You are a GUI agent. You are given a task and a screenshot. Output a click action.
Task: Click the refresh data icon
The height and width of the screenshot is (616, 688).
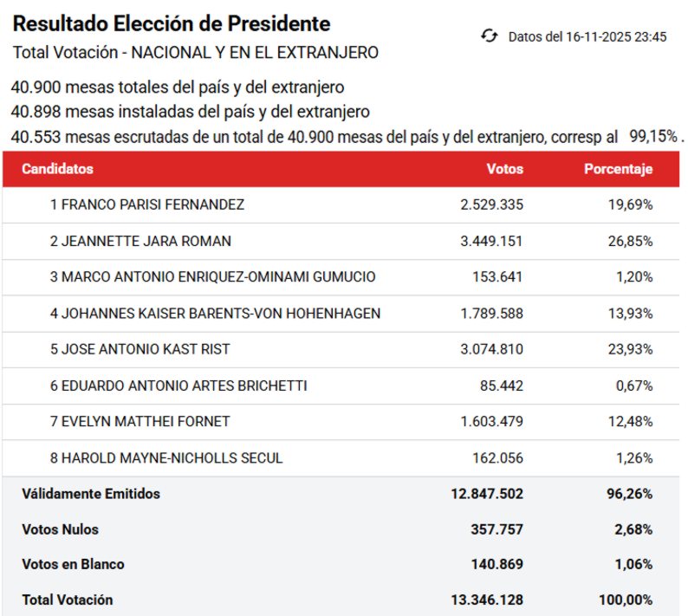(490, 36)
